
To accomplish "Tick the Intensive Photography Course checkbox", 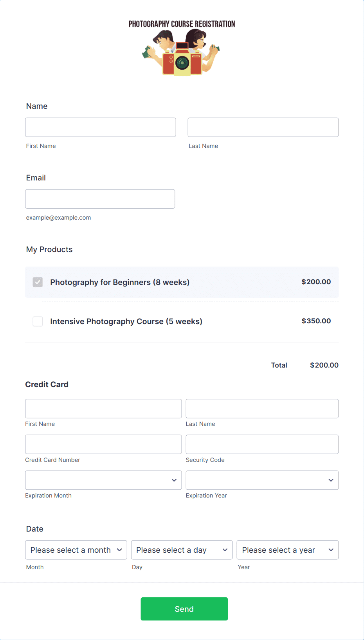I will (38, 321).
